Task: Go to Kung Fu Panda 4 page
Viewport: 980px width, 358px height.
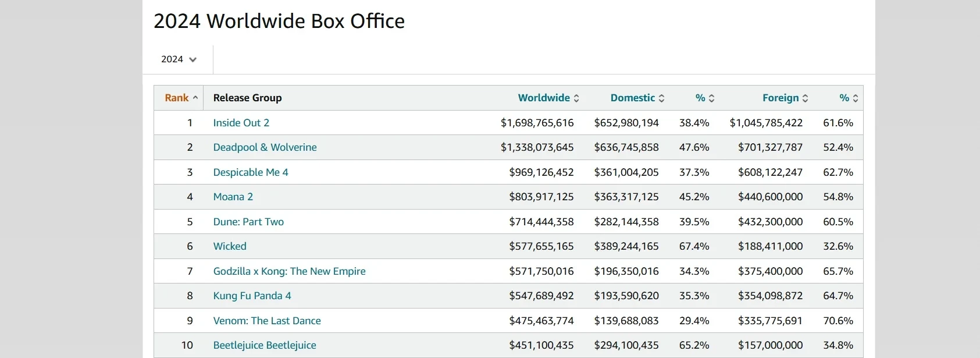Action: click(252, 296)
